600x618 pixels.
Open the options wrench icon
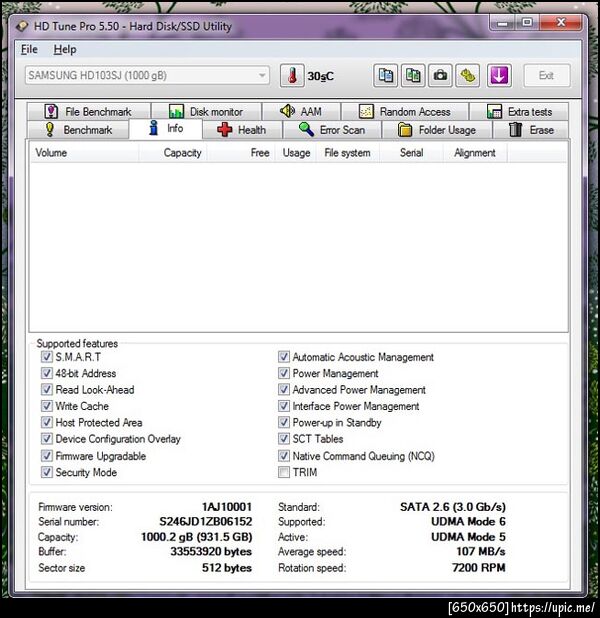coord(468,75)
